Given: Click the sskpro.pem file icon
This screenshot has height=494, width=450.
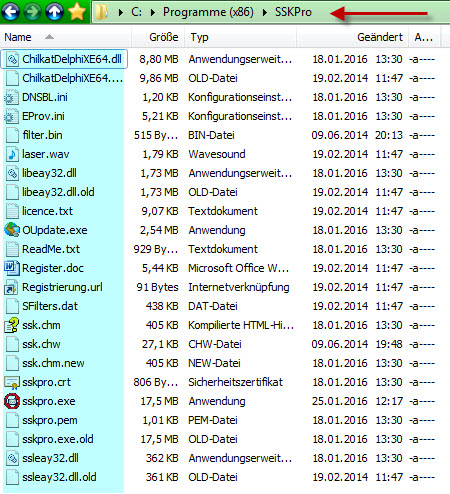Looking at the screenshot, I should (x=12, y=420).
